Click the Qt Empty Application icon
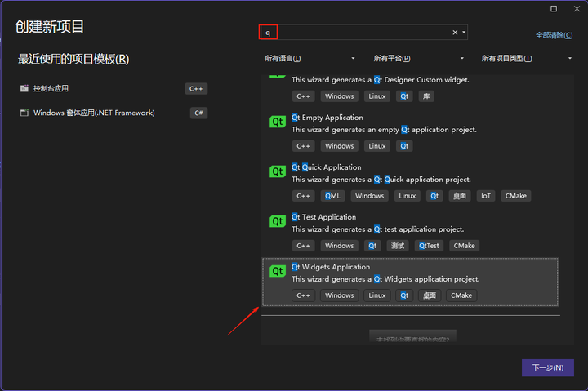Image resolution: width=588 pixels, height=391 pixels. (278, 122)
